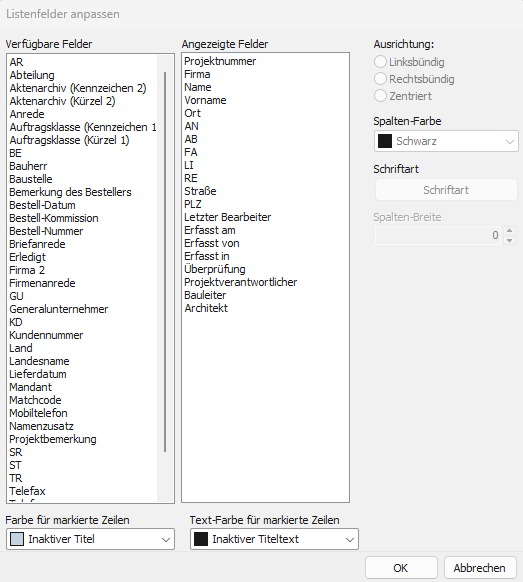523x582 pixels.
Task: Select Mobiltelefon in available fields
Action: coord(38,413)
